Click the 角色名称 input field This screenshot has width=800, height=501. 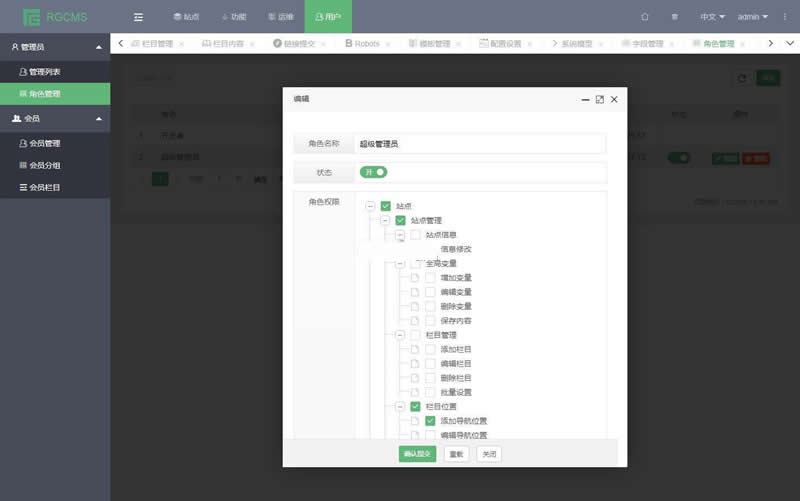480,144
